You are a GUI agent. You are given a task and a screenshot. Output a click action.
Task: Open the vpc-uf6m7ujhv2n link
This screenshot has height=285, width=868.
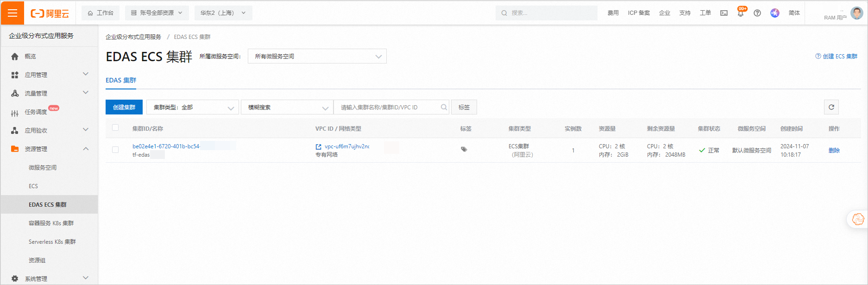click(347, 146)
